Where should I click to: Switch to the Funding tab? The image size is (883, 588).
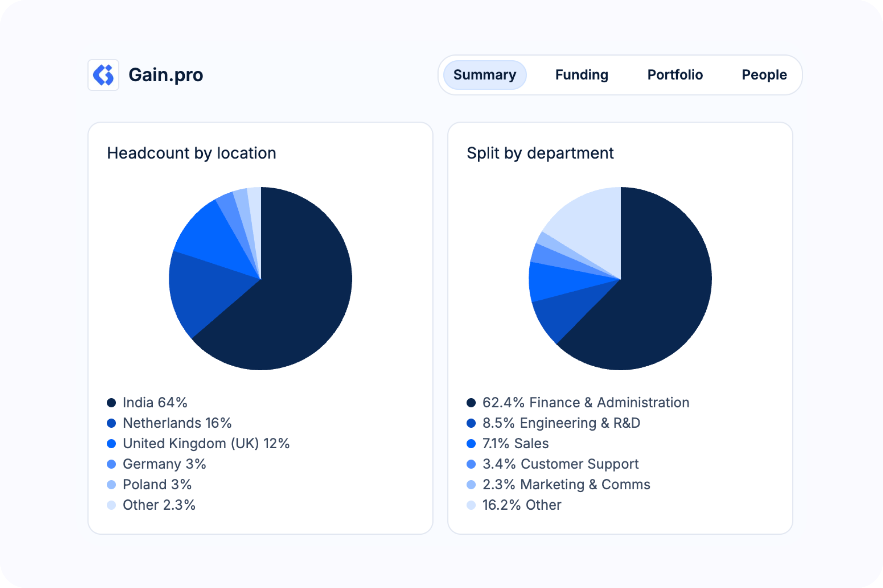tap(581, 75)
